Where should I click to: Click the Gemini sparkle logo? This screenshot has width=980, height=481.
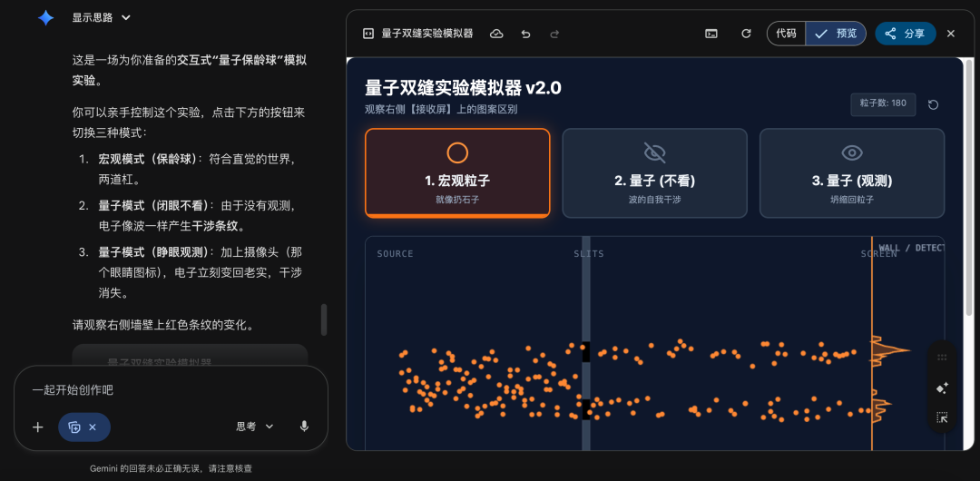tap(45, 18)
